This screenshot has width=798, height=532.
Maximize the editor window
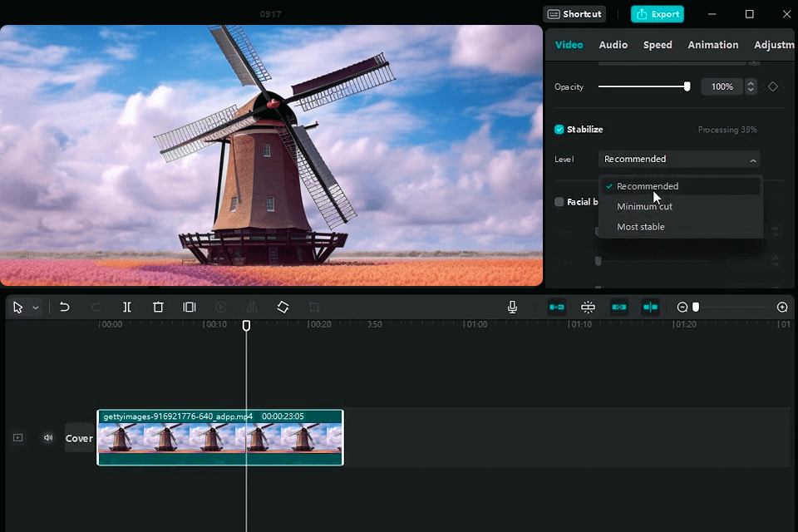tap(749, 14)
